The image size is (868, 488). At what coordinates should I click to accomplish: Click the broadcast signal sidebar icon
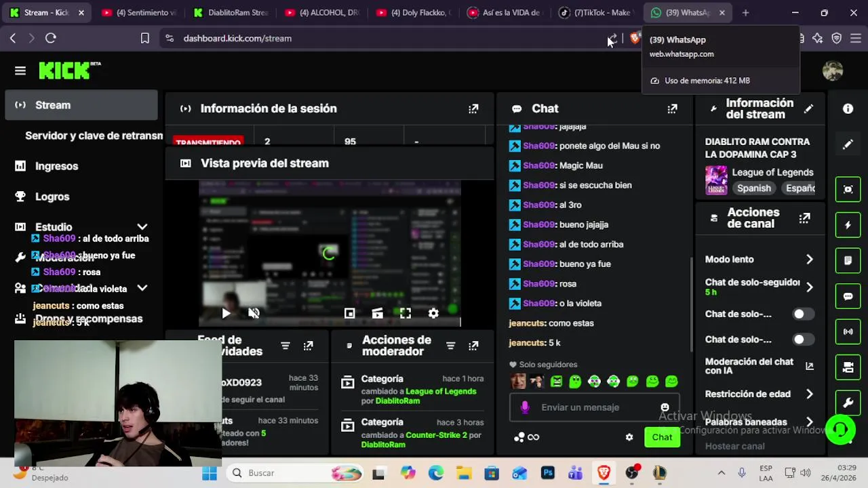848,331
